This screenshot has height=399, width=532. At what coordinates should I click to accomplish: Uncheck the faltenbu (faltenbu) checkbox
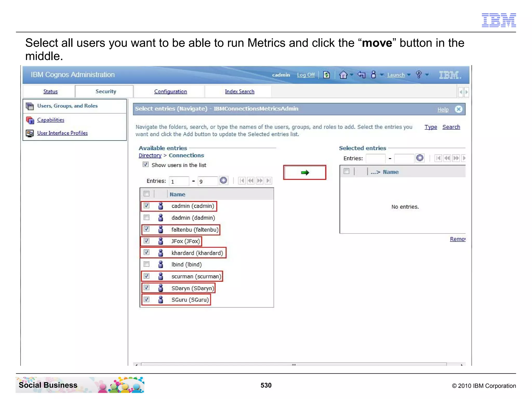coord(147,229)
